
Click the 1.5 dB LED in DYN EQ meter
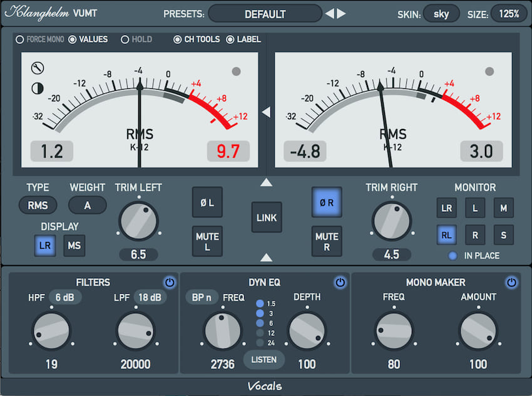coord(260,303)
